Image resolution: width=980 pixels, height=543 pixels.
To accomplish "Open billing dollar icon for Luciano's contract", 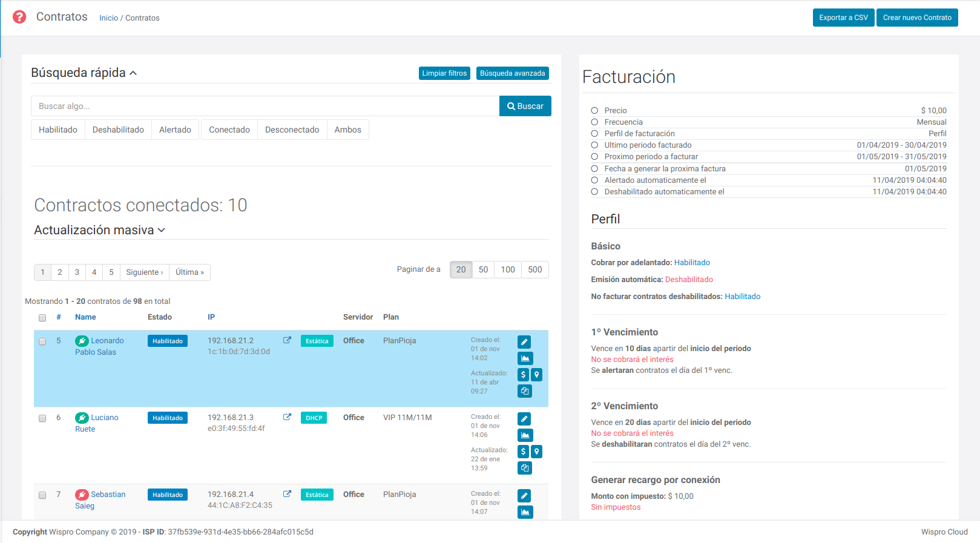I will point(524,452).
